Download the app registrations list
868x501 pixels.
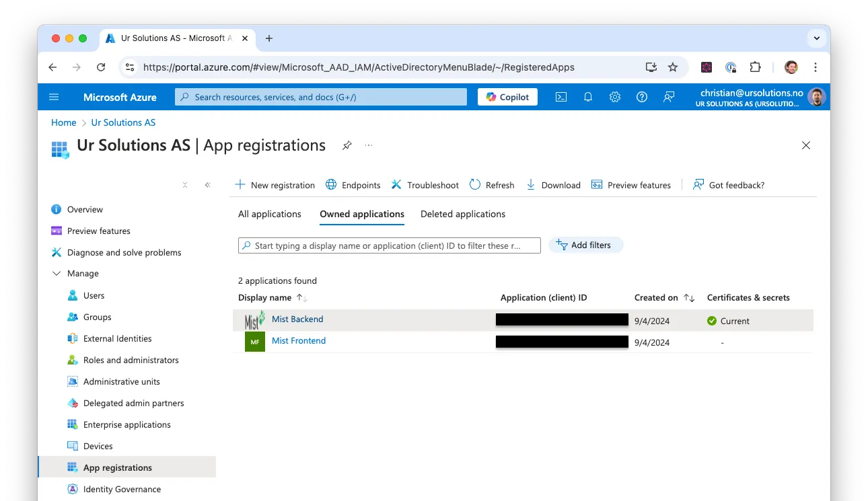[553, 185]
